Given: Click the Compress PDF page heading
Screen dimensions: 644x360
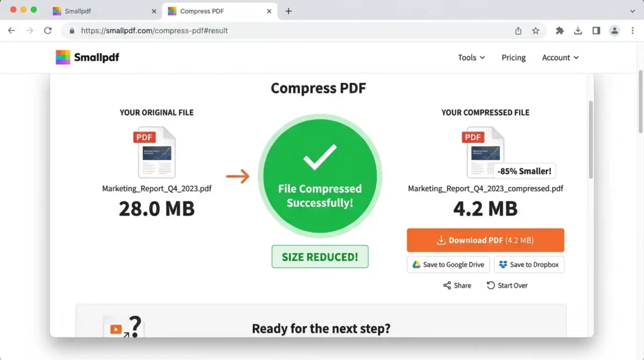Looking at the screenshot, I should pyautogui.click(x=318, y=88).
